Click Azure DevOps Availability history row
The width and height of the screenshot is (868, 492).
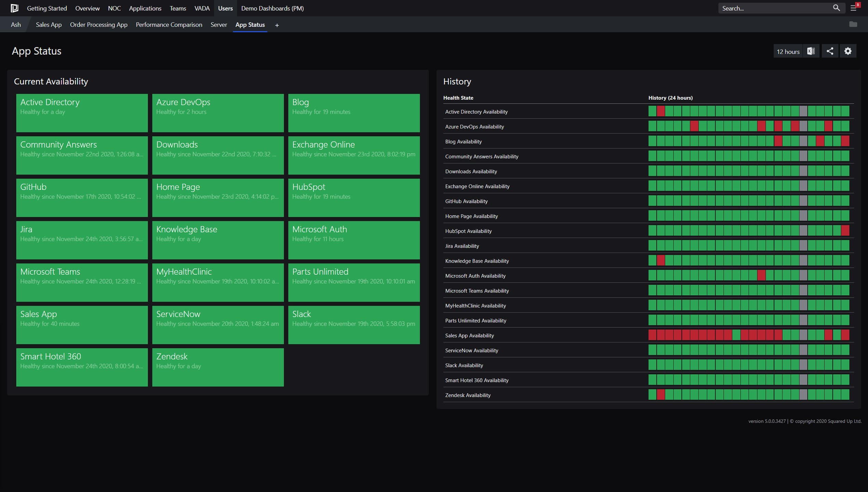coord(649,126)
